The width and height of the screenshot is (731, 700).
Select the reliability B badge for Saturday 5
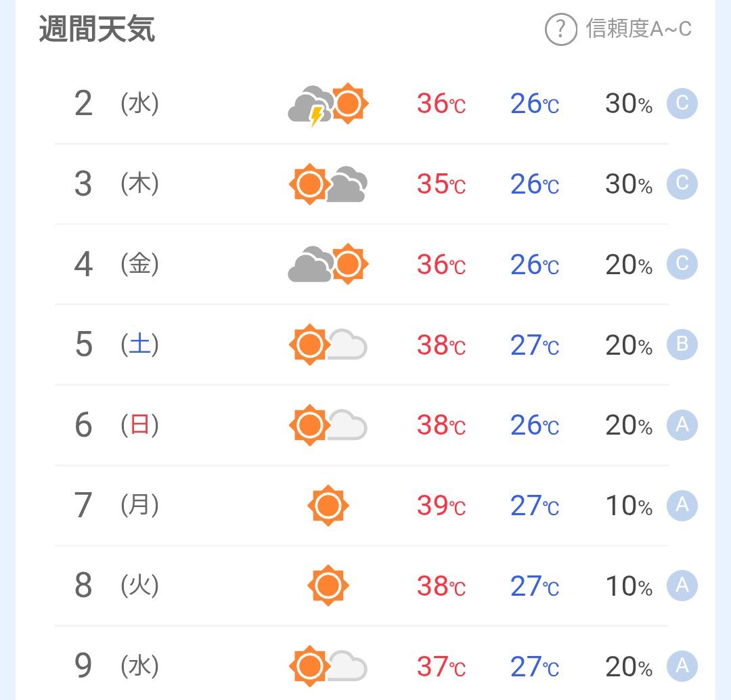click(682, 345)
